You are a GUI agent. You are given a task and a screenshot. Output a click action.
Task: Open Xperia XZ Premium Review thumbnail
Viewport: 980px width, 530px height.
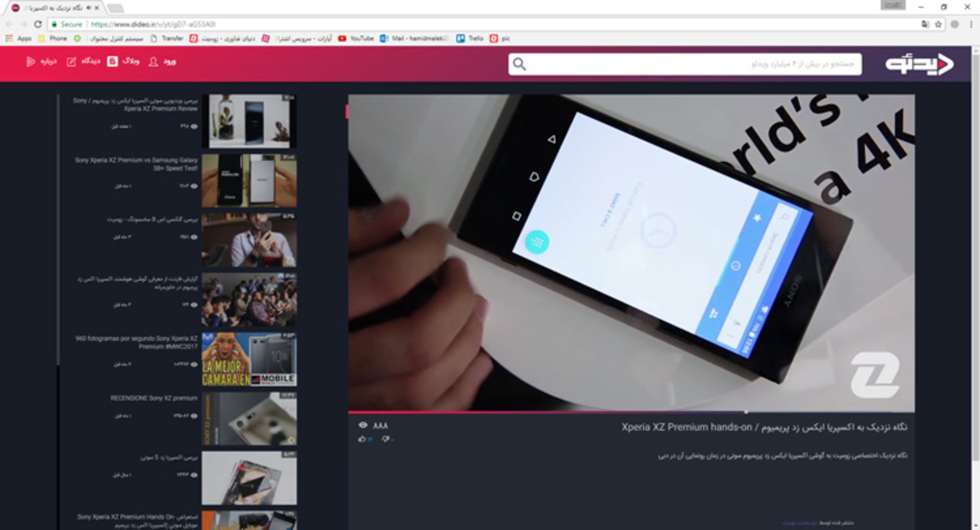(249, 121)
